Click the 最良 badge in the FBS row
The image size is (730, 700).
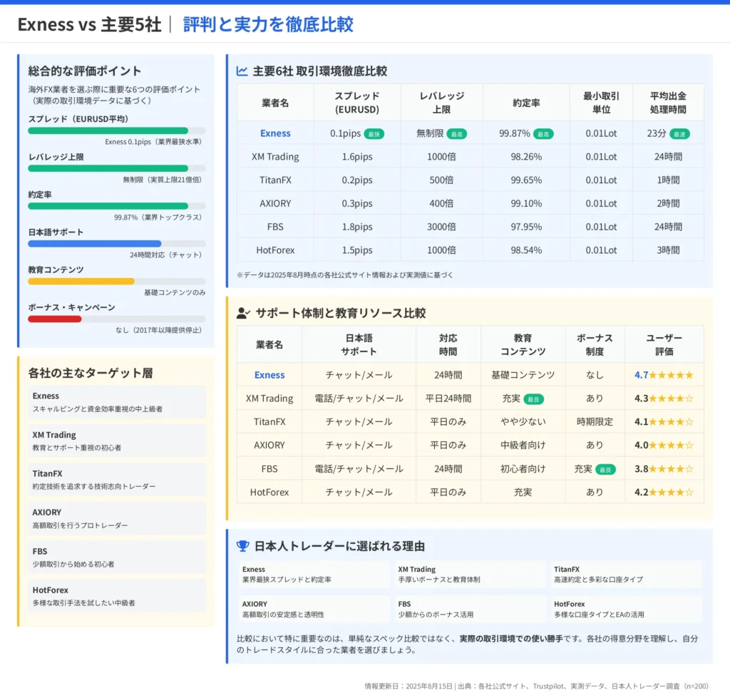click(605, 470)
